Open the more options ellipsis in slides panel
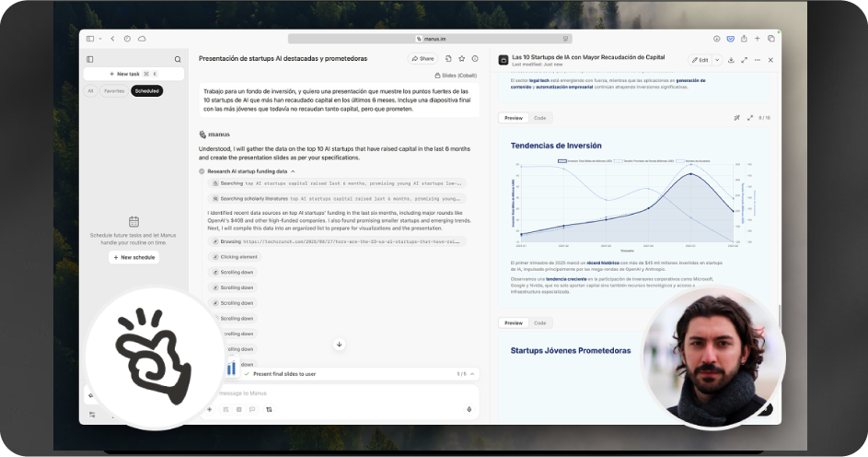 (758, 60)
